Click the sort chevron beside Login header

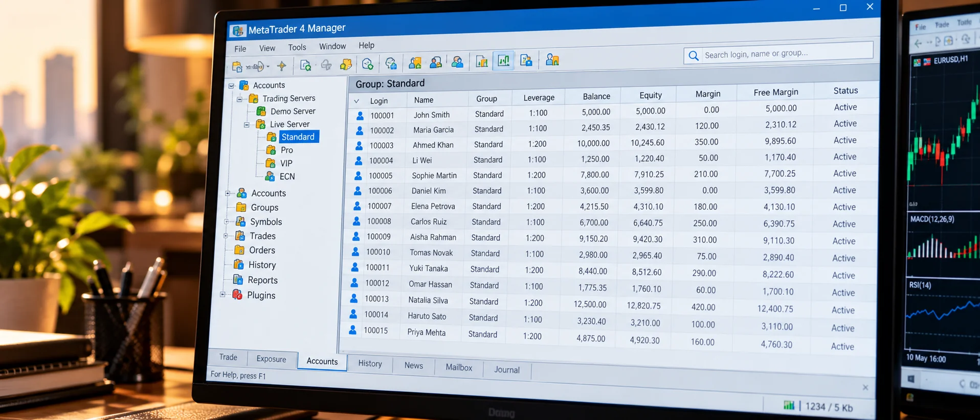pyautogui.click(x=357, y=101)
